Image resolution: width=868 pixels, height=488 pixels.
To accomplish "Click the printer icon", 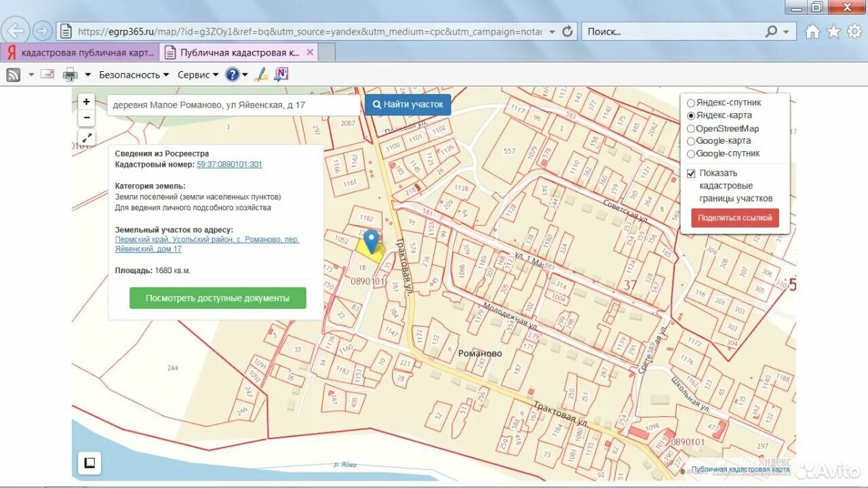I will [x=70, y=75].
